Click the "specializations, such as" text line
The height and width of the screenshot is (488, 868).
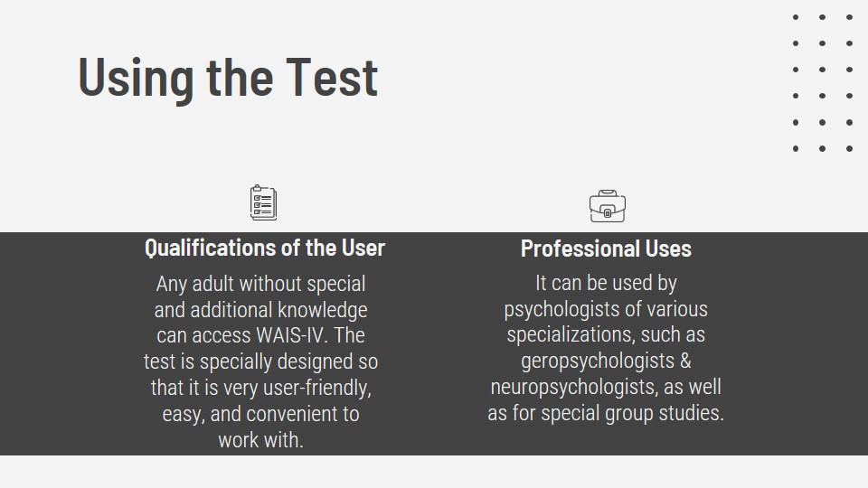point(606,335)
